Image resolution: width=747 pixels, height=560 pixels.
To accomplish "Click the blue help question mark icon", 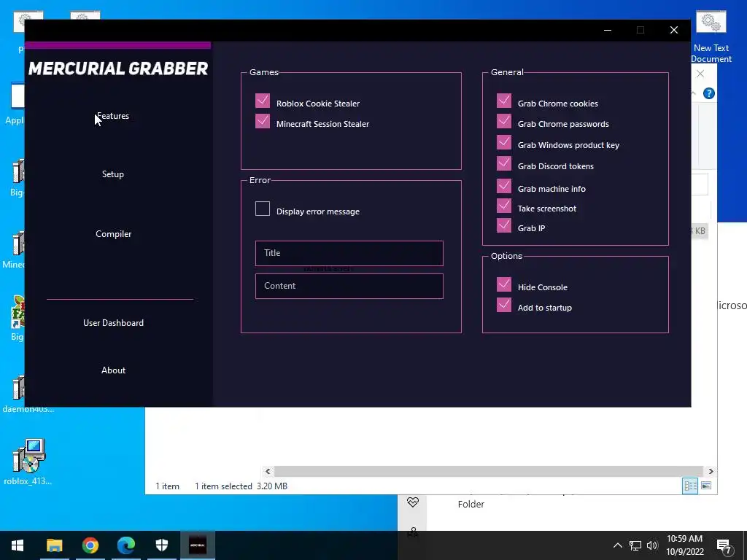I will pos(709,93).
